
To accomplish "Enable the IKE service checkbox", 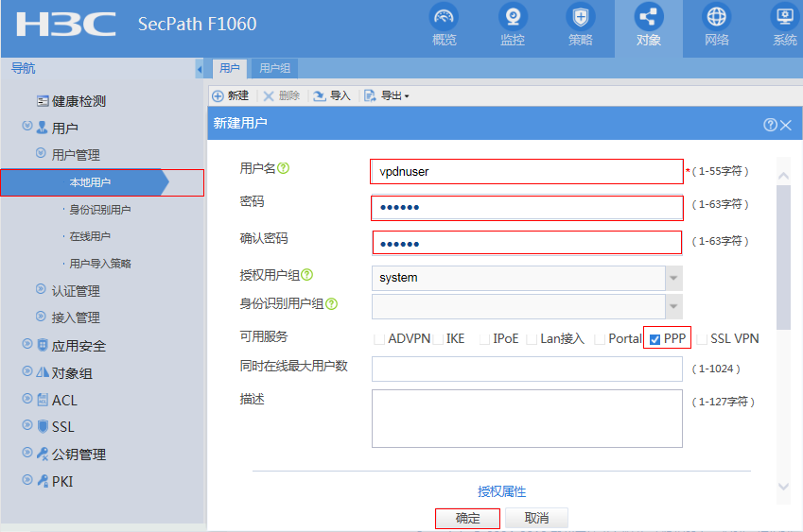I will pyautogui.click(x=437, y=339).
